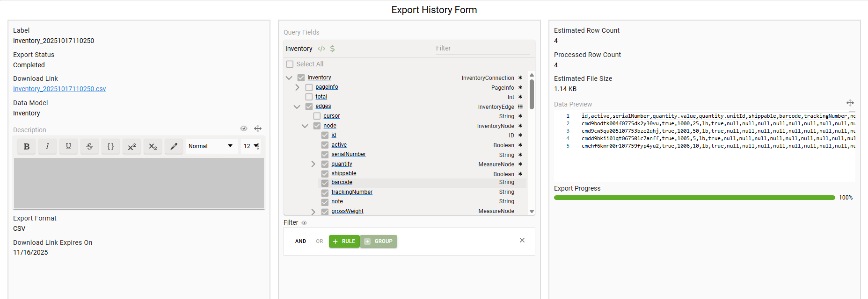Expand the quantity MeasureNode

[313, 164]
